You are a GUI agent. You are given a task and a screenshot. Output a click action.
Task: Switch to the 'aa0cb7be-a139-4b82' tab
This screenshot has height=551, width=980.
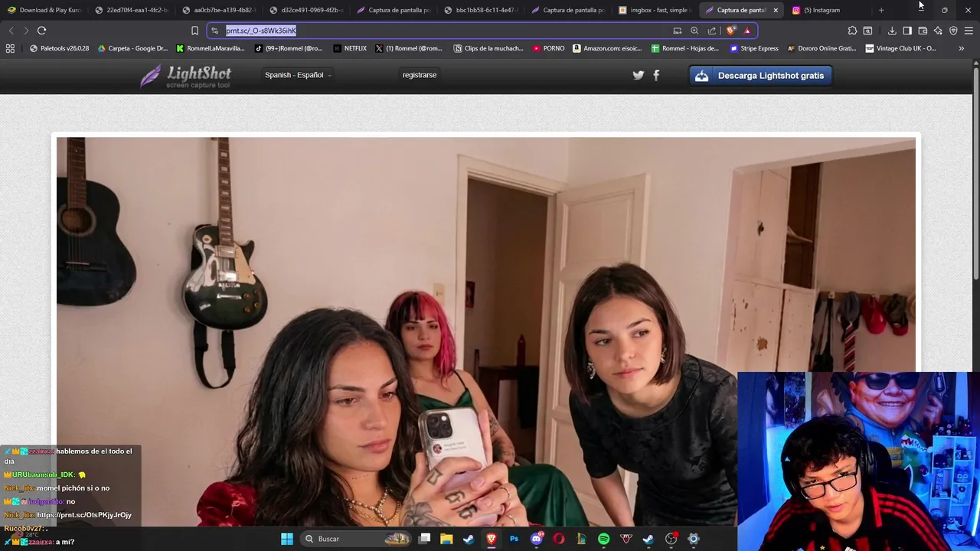coord(218,10)
